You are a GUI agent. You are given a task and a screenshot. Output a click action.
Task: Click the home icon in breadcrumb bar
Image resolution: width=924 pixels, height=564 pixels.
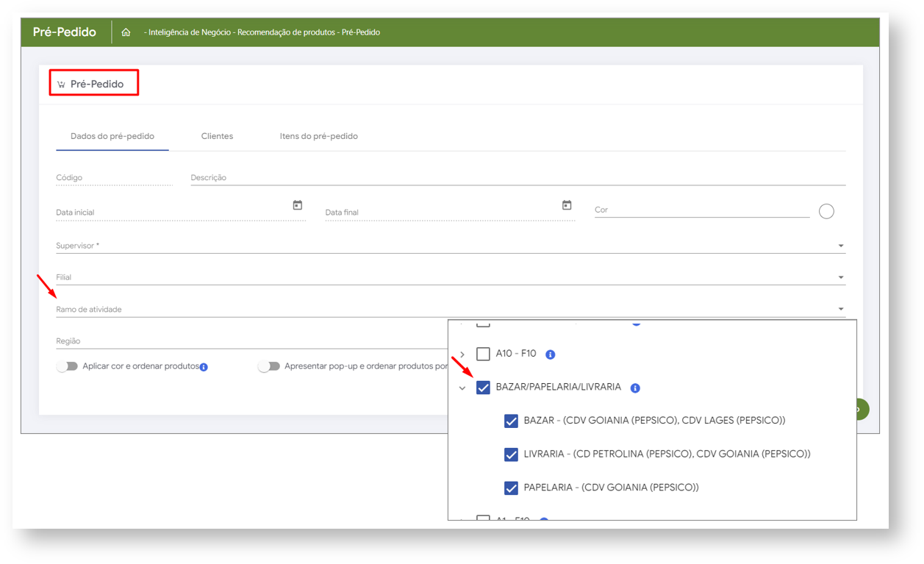point(126,32)
